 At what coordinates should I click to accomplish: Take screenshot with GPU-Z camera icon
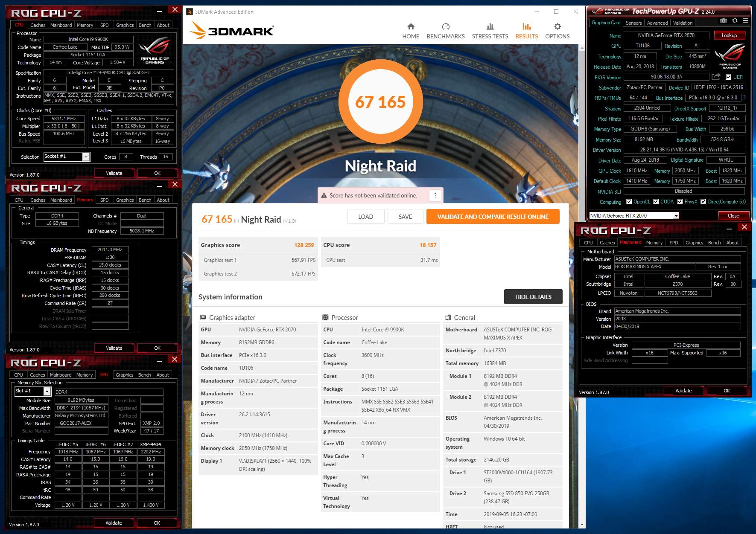pos(723,20)
